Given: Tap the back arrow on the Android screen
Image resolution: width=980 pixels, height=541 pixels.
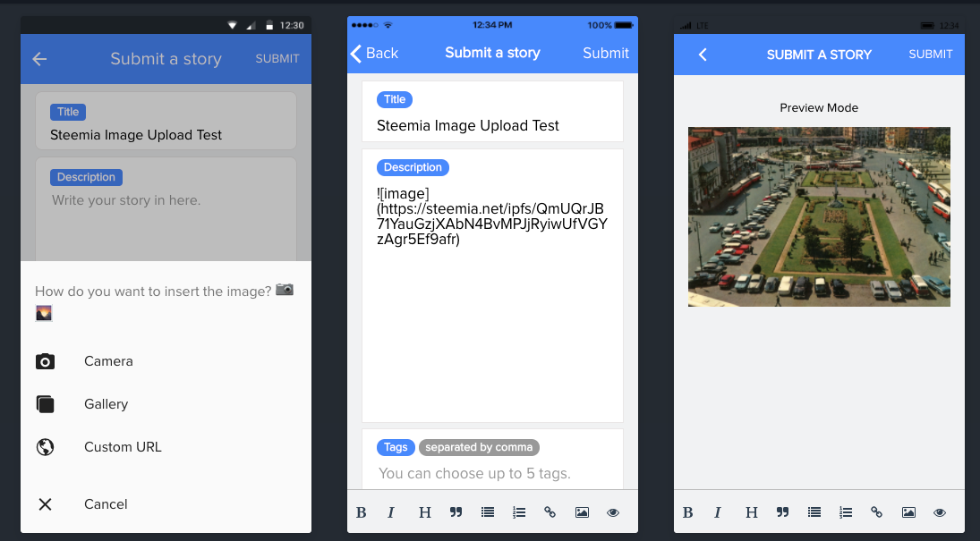Looking at the screenshot, I should coord(39,59).
